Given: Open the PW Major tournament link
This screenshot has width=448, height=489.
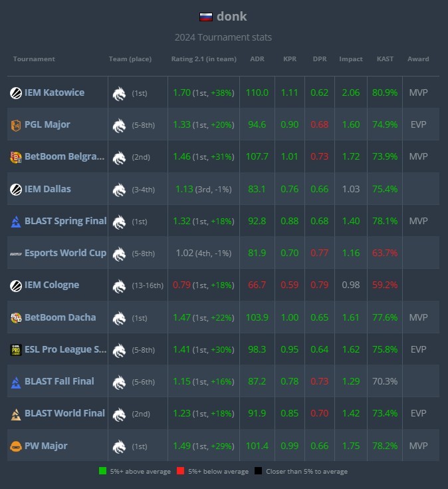Looking at the screenshot, I should tap(46, 446).
